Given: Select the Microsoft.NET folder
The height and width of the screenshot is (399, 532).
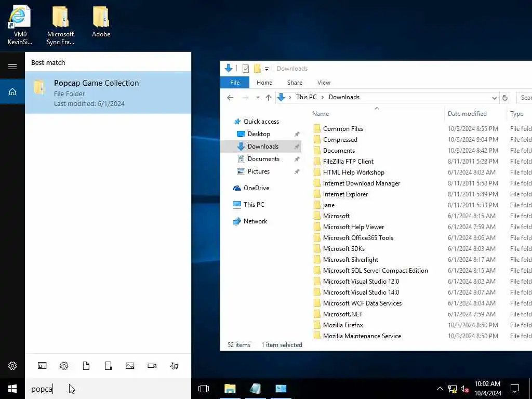Looking at the screenshot, I should click(343, 314).
